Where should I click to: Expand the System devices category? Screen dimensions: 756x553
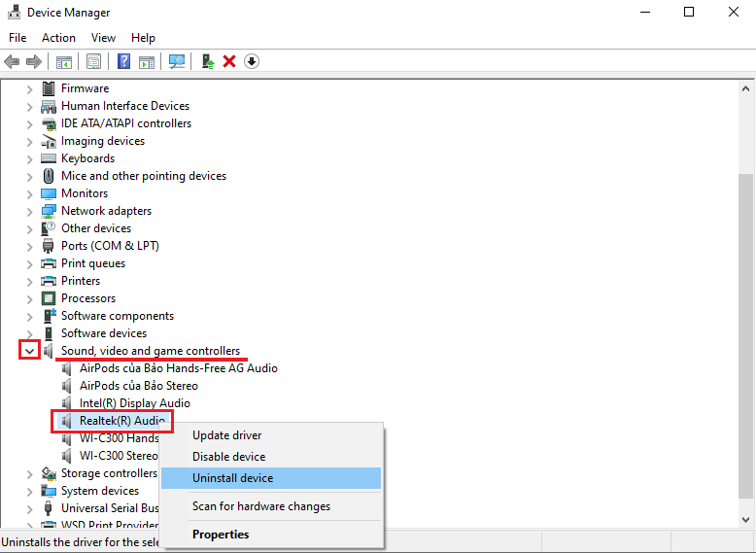click(29, 492)
